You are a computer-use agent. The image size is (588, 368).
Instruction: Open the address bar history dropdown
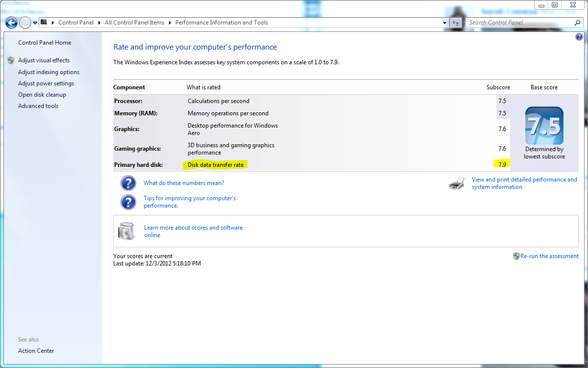(445, 23)
